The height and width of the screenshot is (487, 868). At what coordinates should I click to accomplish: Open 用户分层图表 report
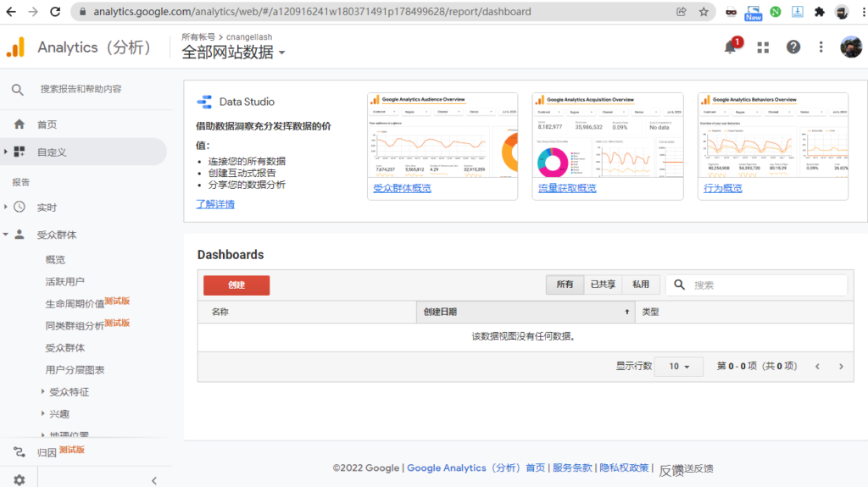75,370
